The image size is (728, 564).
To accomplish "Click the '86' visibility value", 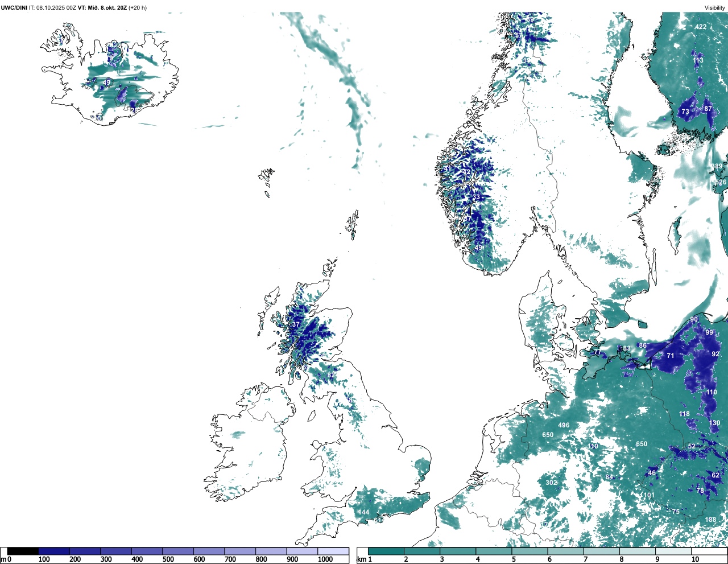I will pyautogui.click(x=643, y=345).
